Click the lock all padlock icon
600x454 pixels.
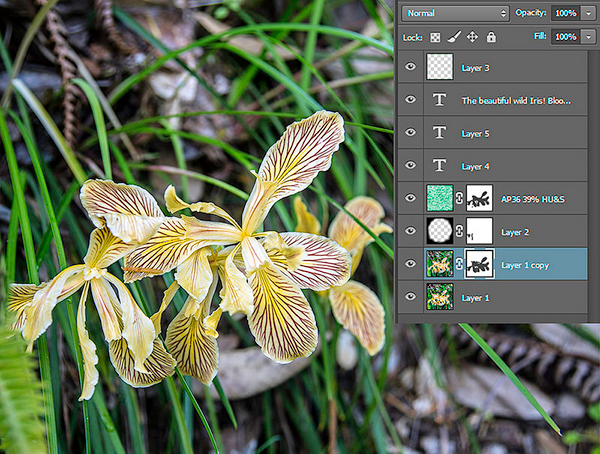491,37
